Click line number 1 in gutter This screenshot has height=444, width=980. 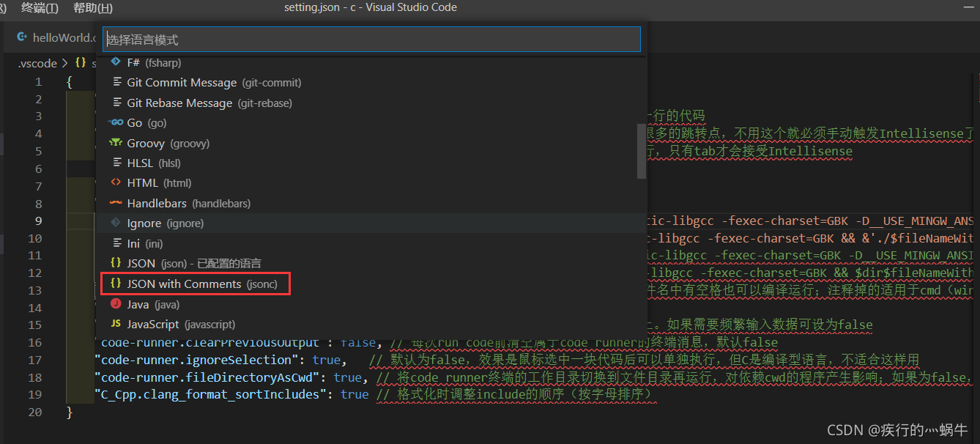point(38,81)
